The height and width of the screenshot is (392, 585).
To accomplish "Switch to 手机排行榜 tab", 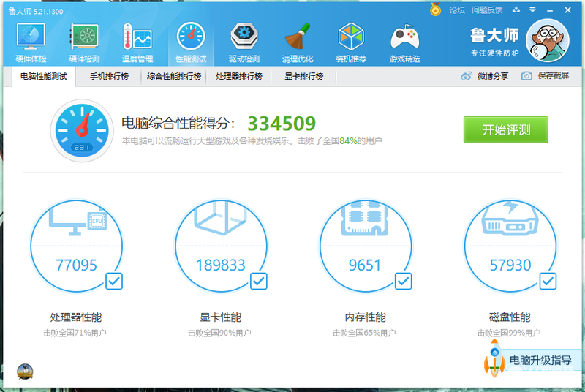I will [x=109, y=77].
